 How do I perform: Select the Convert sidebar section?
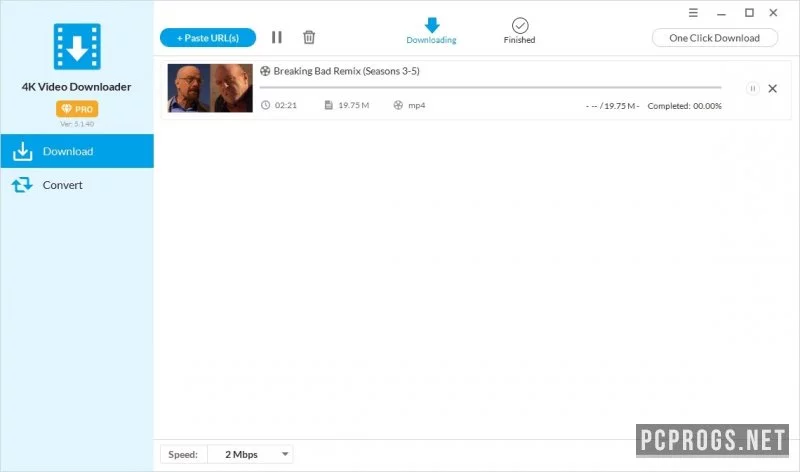pos(77,185)
